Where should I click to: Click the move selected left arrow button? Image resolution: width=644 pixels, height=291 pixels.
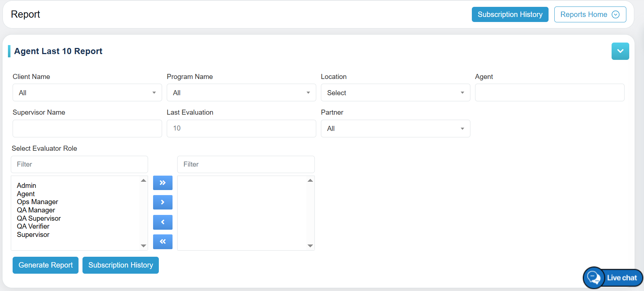tap(162, 222)
